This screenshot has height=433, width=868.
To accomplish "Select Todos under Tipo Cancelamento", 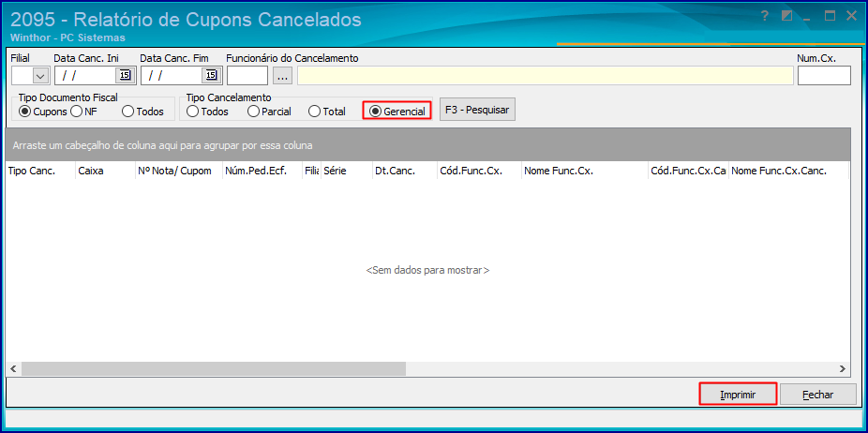I will [x=207, y=112].
